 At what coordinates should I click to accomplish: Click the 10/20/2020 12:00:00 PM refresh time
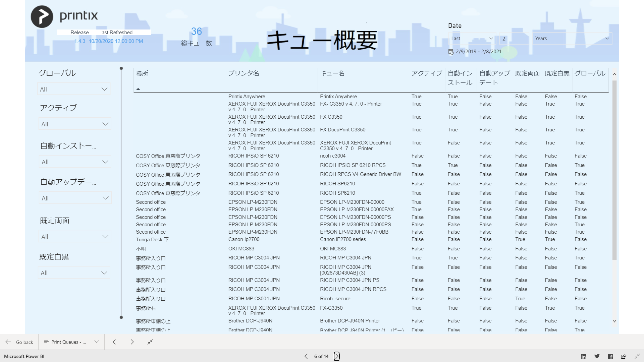116,41
